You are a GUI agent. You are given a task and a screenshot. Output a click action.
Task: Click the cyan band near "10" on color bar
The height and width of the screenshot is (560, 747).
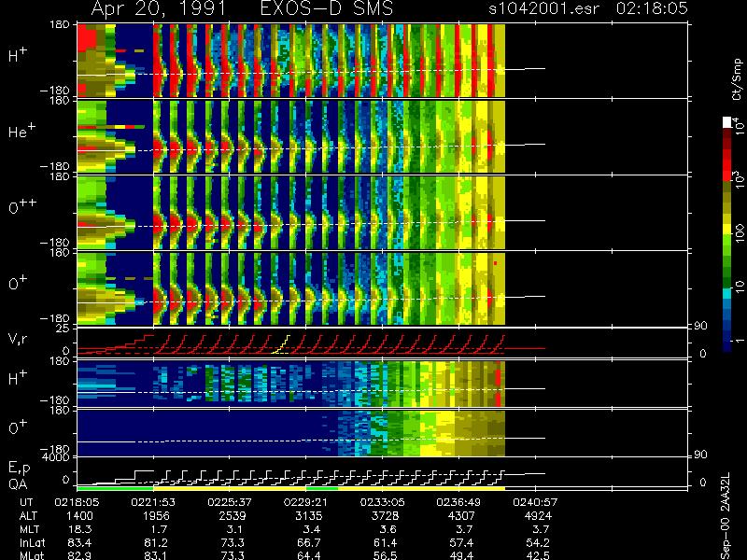(727, 293)
